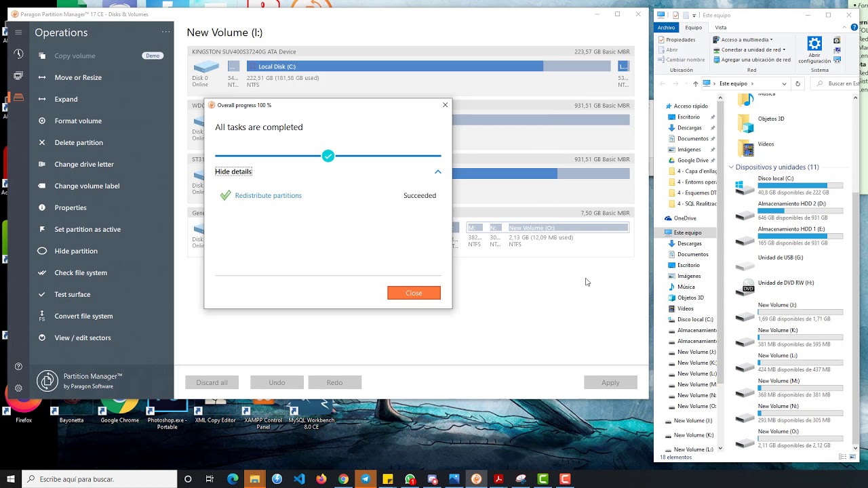Screen dimensions: 868x488
Task: Select Unidad de DVD RW (H:) drive
Action: tap(789, 286)
